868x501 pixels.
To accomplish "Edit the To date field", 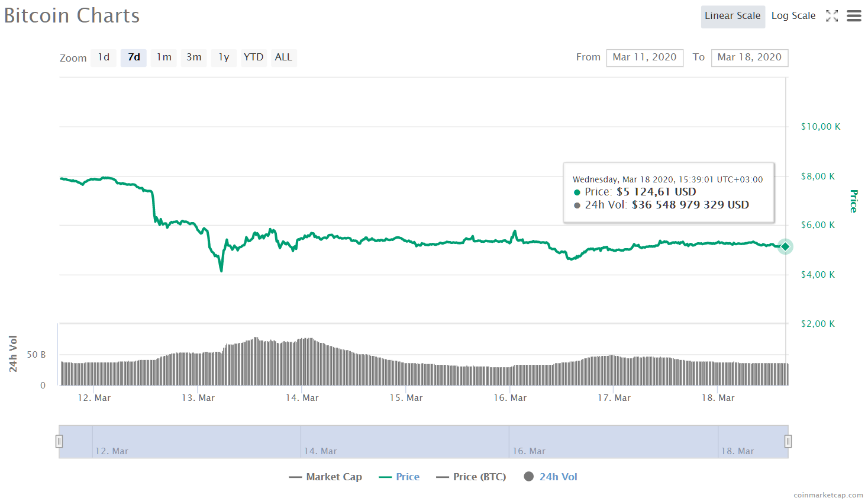I will tap(750, 57).
